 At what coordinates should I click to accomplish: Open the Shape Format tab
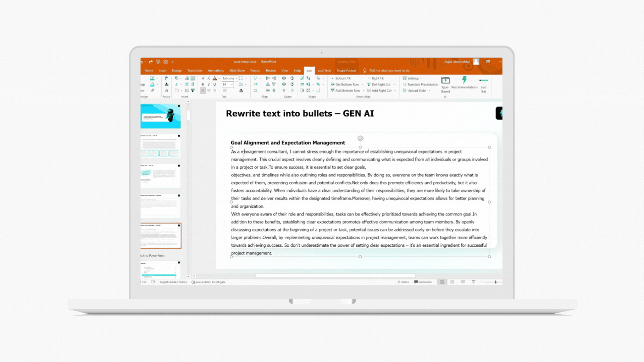(346, 71)
